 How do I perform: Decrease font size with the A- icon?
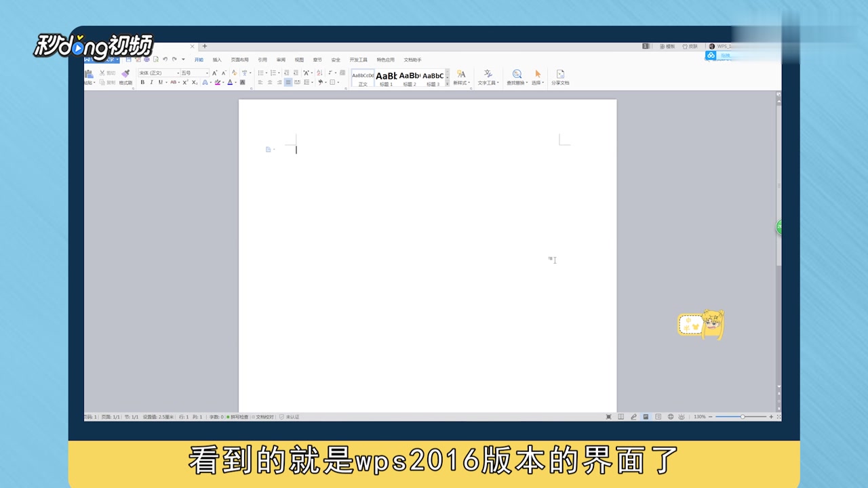[x=224, y=73]
